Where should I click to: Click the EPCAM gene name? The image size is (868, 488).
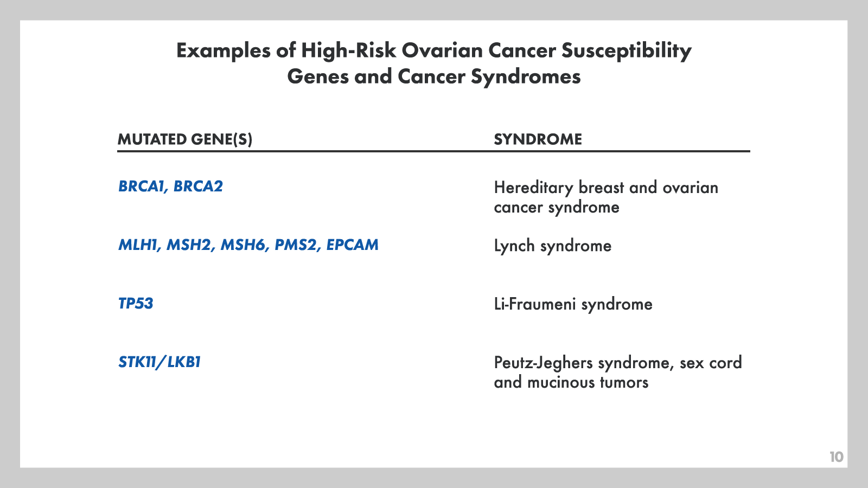point(352,245)
